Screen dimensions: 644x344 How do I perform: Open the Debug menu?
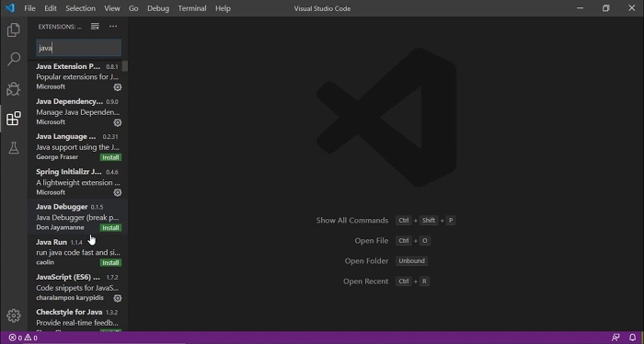(x=158, y=8)
